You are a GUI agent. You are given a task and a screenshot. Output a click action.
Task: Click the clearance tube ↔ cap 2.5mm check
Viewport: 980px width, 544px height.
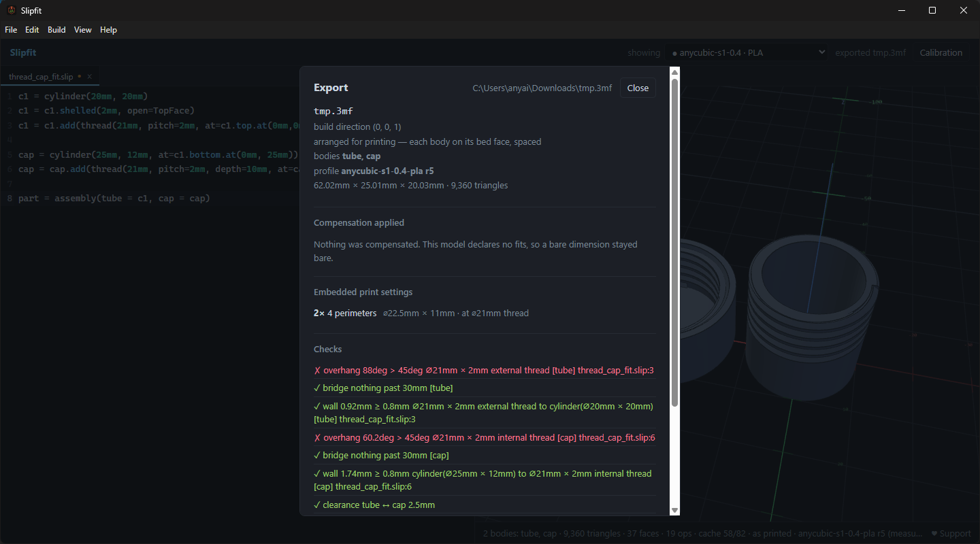tap(374, 505)
